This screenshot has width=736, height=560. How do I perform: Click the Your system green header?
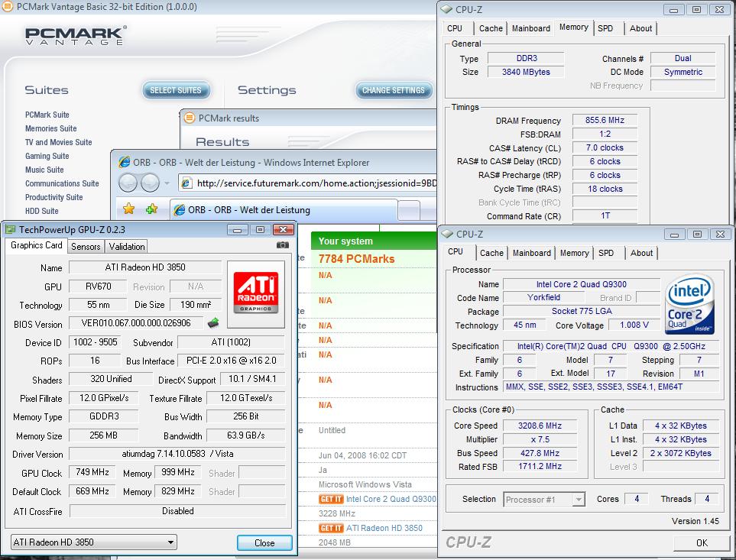point(374,241)
